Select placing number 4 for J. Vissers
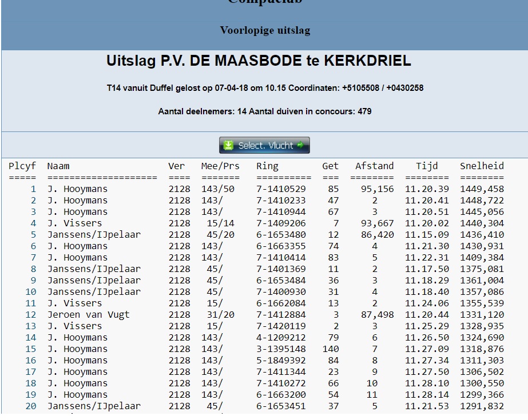528x420 pixels. click(33, 223)
